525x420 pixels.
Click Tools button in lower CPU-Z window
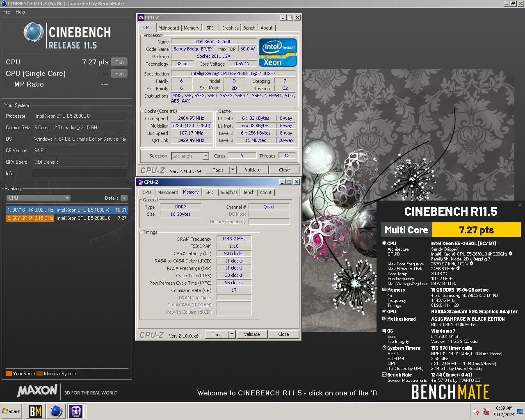217,334
